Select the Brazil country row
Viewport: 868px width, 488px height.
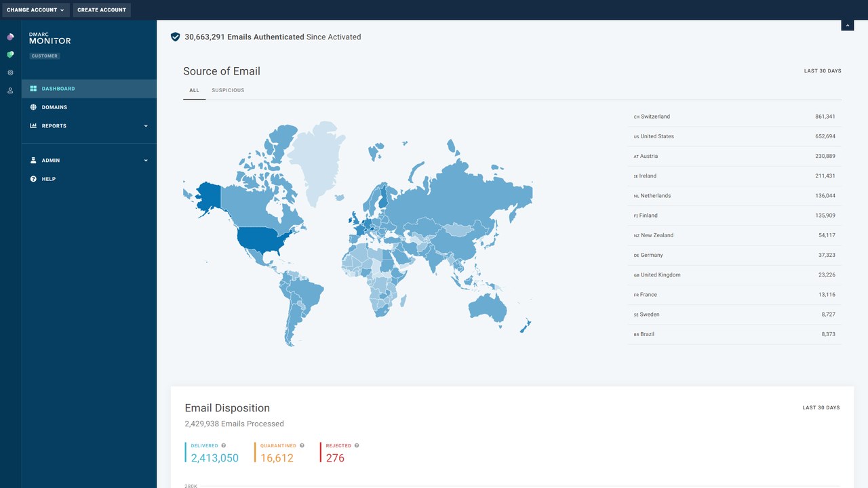coord(734,334)
